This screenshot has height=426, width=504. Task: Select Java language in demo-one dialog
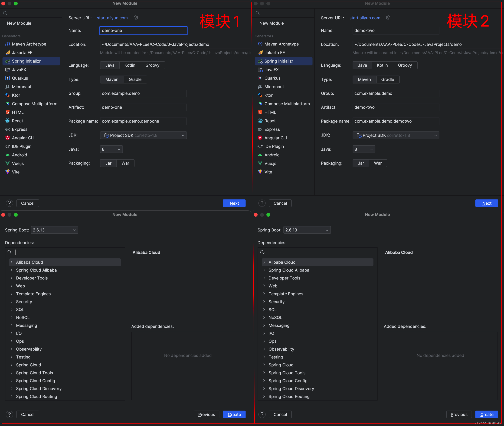click(110, 65)
